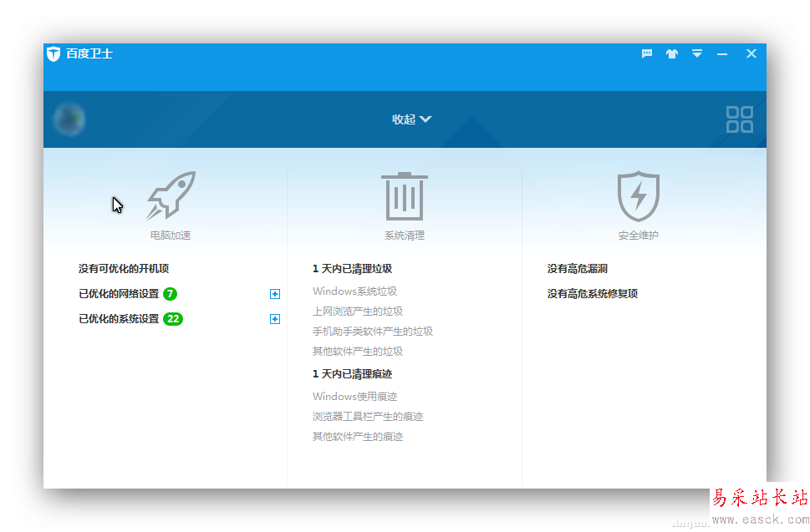This screenshot has height=532, width=810.
Task: Minimize the Baidu Guard window
Action: tap(722, 54)
